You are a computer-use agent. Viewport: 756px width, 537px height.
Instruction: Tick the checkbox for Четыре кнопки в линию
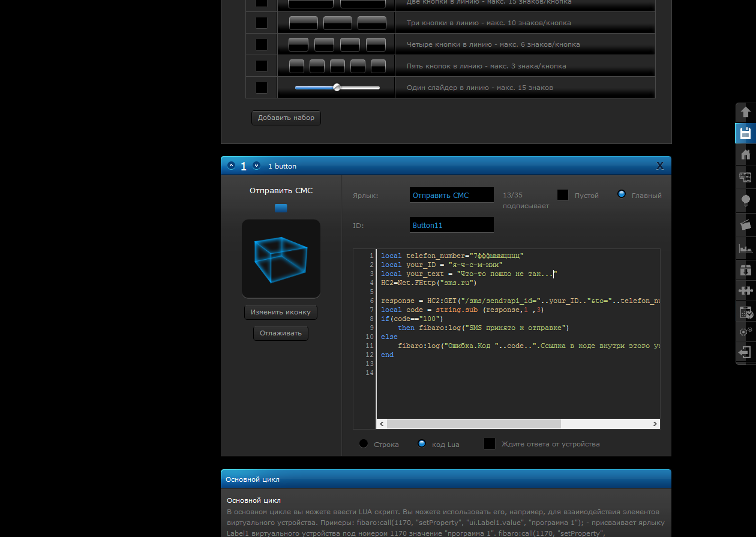click(x=262, y=44)
